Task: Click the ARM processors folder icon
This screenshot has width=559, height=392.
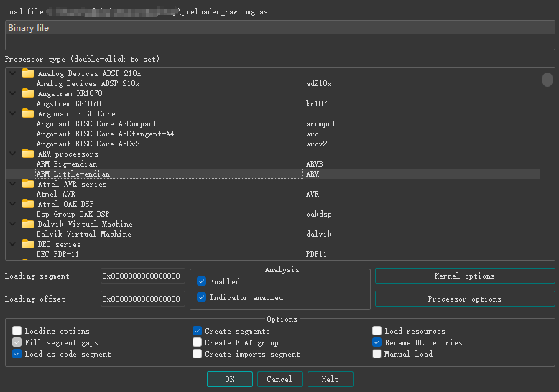Action: point(28,154)
